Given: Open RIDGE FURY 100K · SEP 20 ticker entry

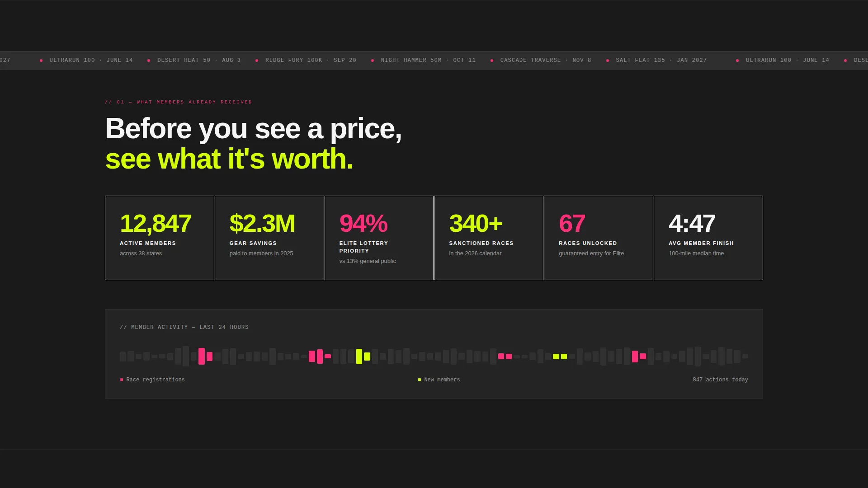Looking at the screenshot, I should [x=311, y=60].
